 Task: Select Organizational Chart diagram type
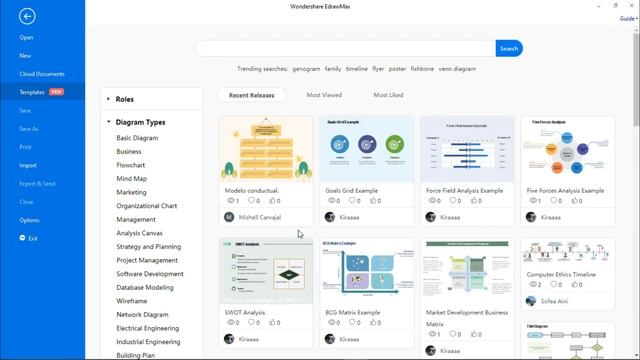pyautogui.click(x=147, y=206)
